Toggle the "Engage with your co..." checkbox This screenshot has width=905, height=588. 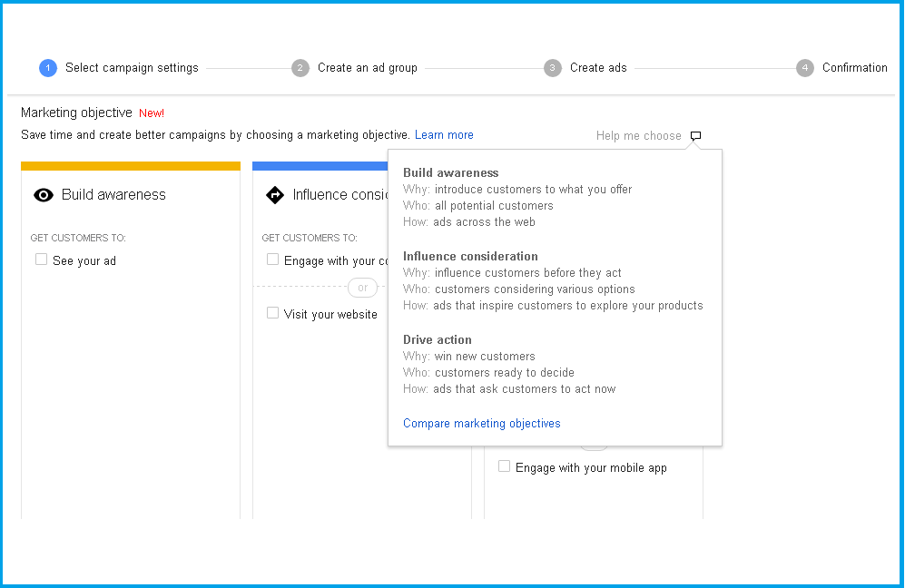click(x=273, y=260)
